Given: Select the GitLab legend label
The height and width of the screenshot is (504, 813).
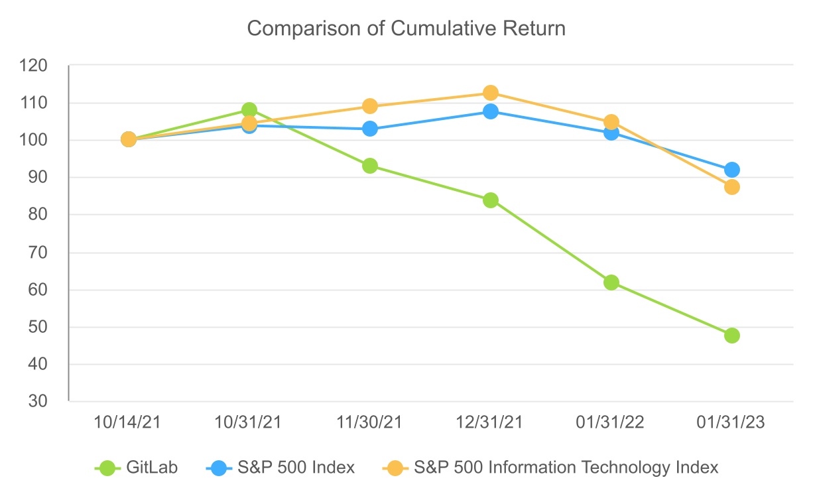Looking at the screenshot, I should pos(152,468).
